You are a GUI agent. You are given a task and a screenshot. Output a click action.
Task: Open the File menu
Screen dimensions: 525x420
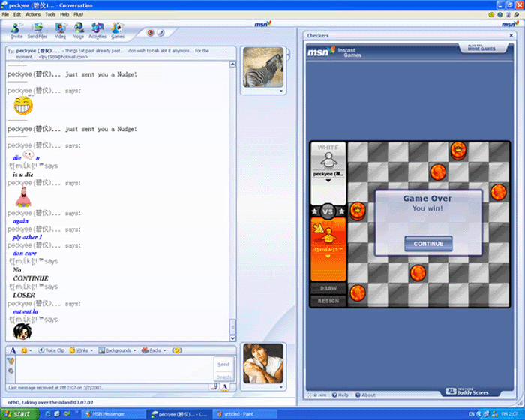pyautogui.click(x=5, y=14)
